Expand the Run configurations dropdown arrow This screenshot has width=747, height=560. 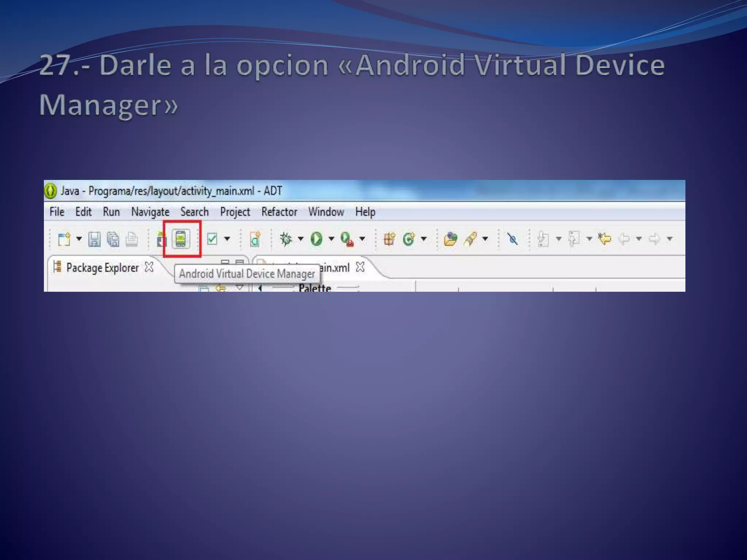pos(331,239)
